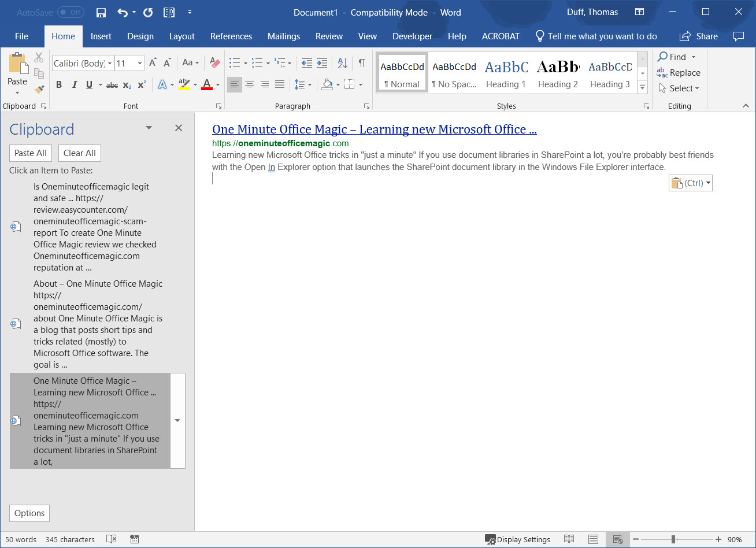Image resolution: width=756 pixels, height=548 pixels.
Task: Select the Italic formatting icon
Action: pos(75,84)
